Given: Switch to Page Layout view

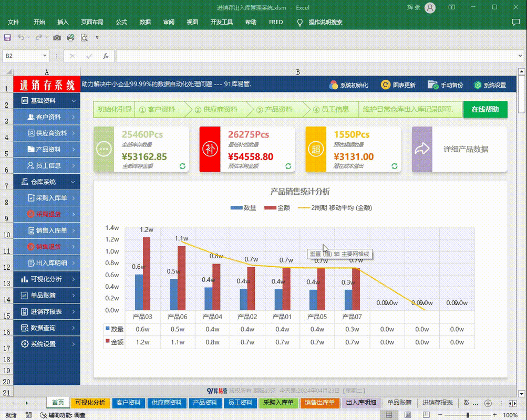Looking at the screenshot, I should click(408, 415).
